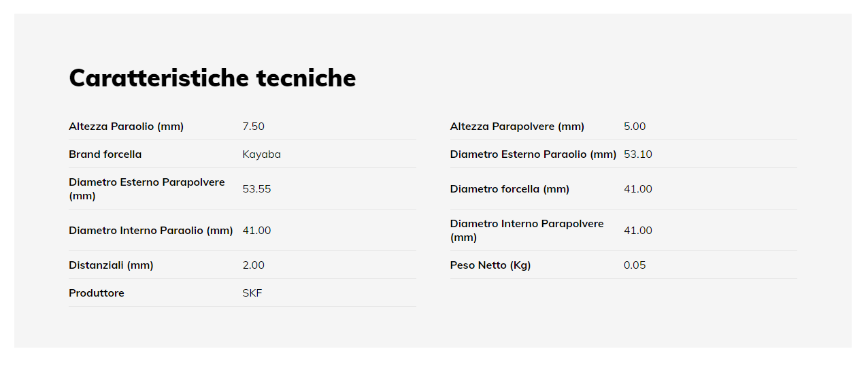Click the Diametro Esterno Parapolvere label
Image resolution: width=868 pixels, height=366 pixels.
[147, 189]
